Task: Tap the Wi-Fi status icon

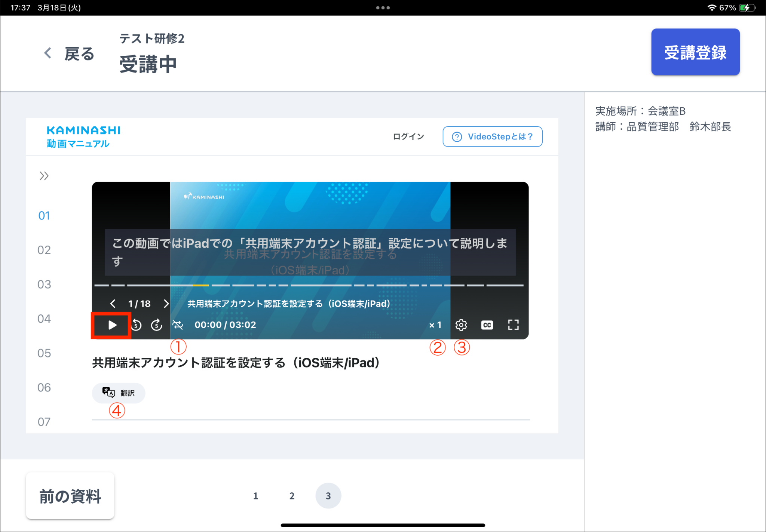Action: 711,8
